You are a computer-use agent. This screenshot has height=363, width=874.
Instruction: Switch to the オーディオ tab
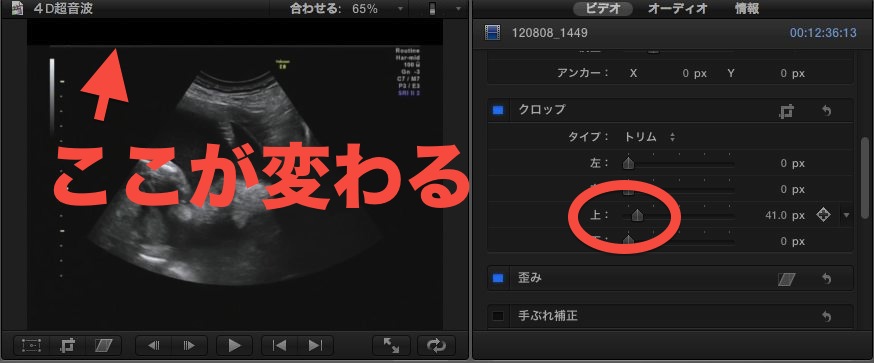677,8
